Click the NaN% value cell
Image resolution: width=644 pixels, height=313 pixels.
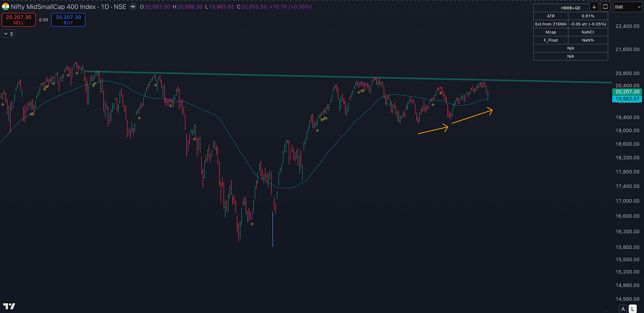(588, 40)
